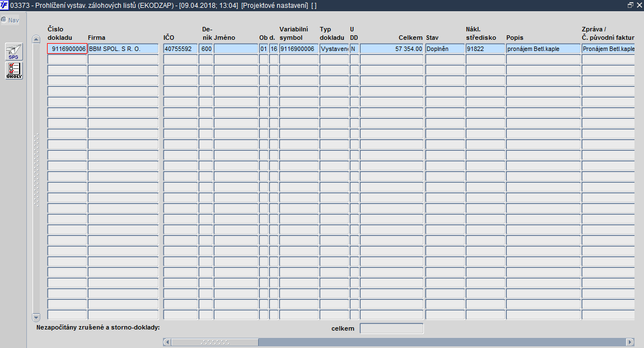Open the ÚKOLY tasks icon

pos(13,71)
